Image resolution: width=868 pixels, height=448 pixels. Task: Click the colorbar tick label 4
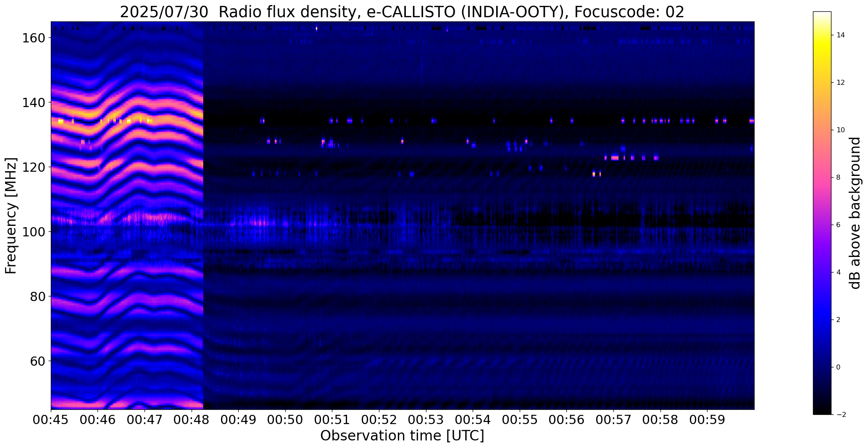coord(839,272)
